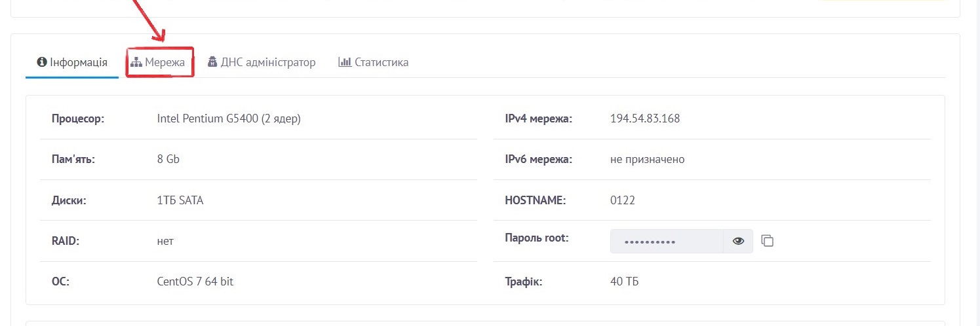Click the network tree icon beside Мережа

[136, 62]
